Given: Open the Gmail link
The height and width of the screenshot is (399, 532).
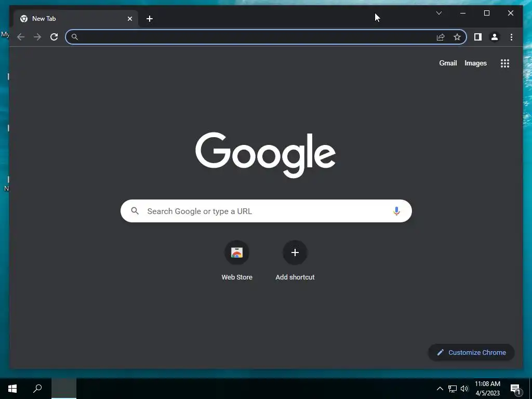Looking at the screenshot, I should pyautogui.click(x=448, y=63).
